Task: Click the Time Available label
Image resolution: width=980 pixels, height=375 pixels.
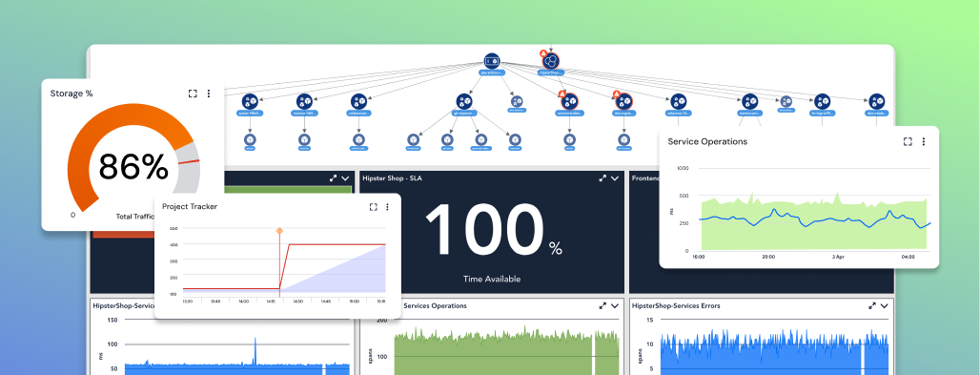Action: 492,280
